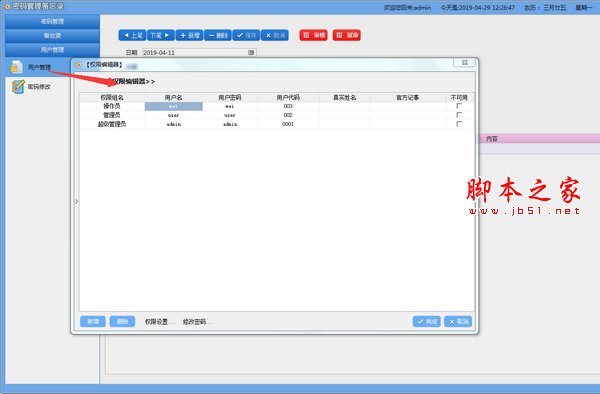Select the 超级管理员 group name cell

pos(112,124)
